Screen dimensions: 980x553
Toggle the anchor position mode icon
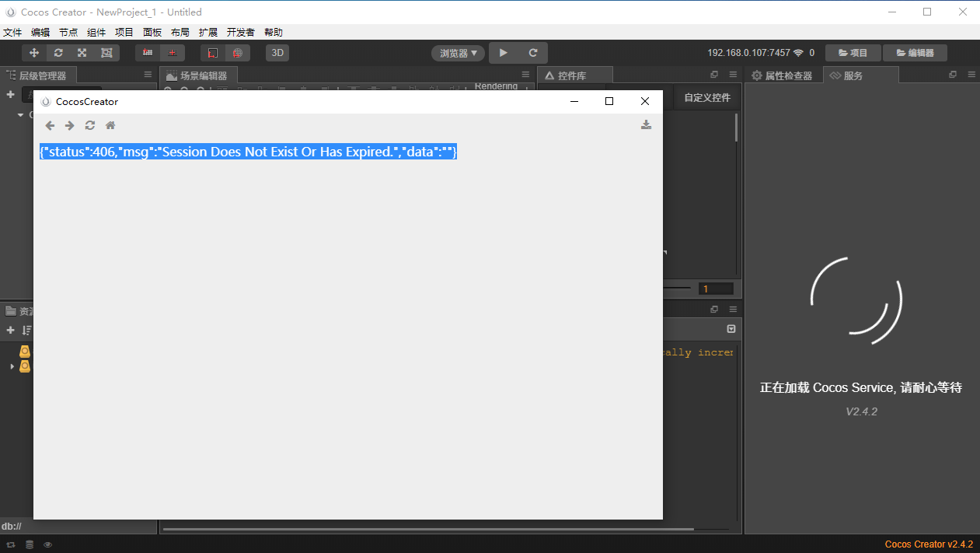(148, 53)
